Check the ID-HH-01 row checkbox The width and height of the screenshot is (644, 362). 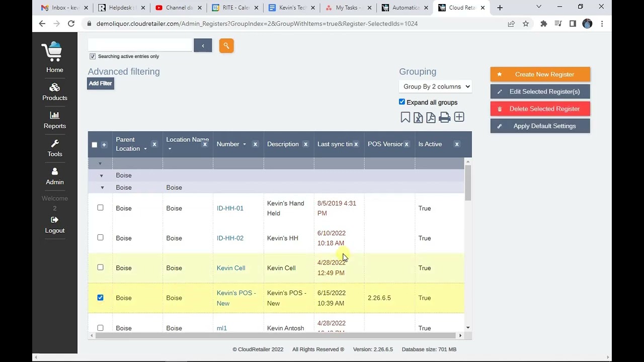click(100, 208)
